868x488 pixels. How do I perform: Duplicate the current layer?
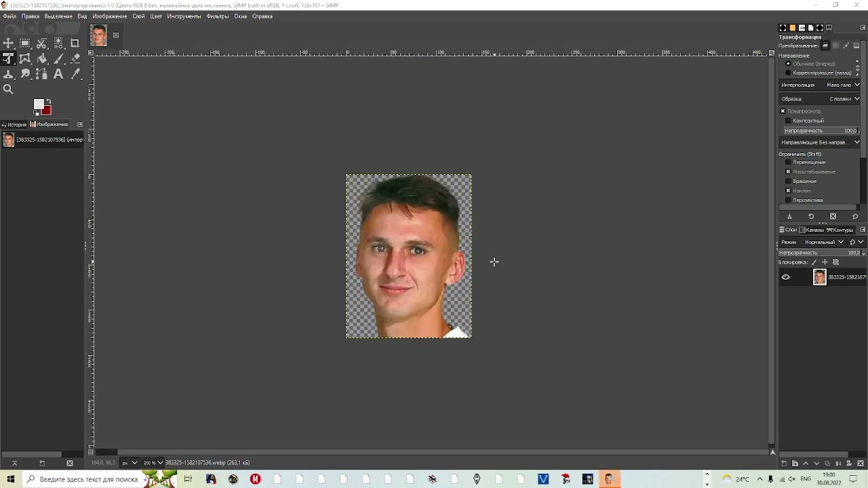[x=827, y=464]
